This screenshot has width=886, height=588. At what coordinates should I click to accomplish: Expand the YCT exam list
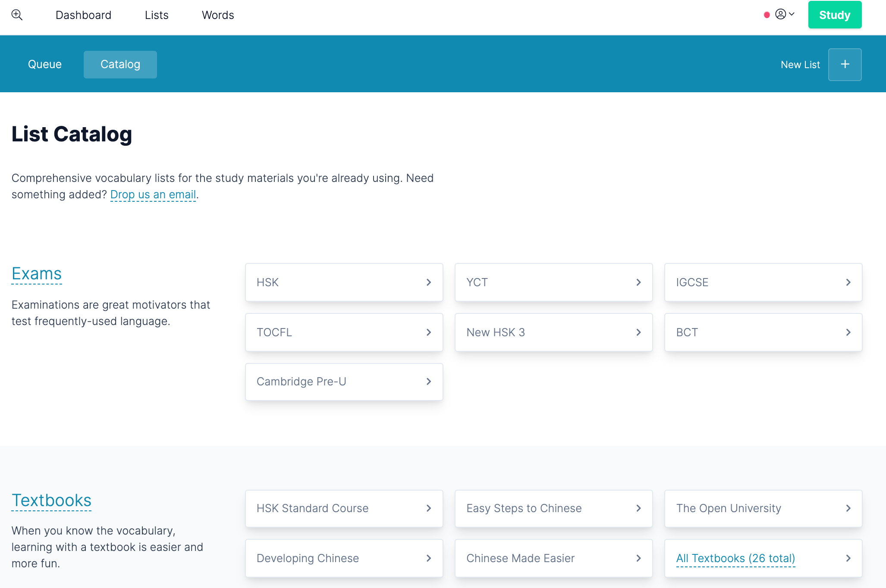coord(553,282)
